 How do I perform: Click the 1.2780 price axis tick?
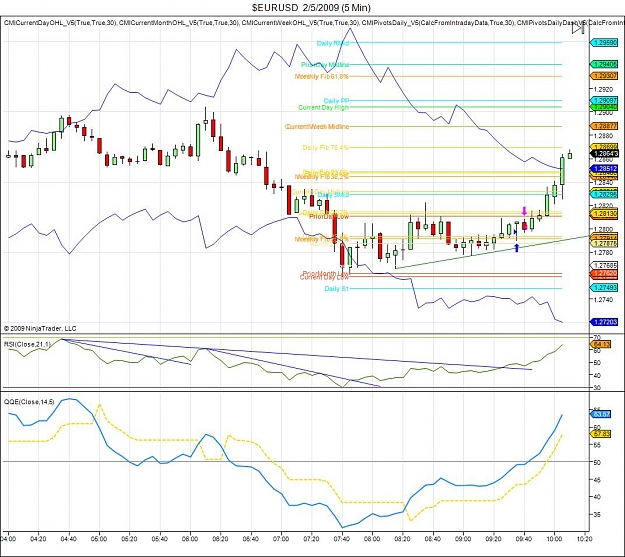click(x=603, y=252)
